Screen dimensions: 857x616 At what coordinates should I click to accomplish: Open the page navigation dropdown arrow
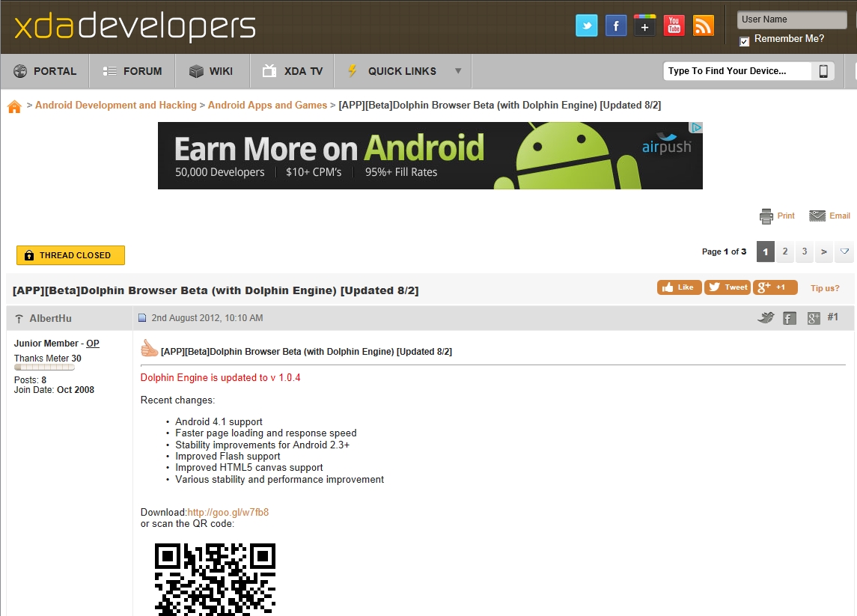coord(844,251)
